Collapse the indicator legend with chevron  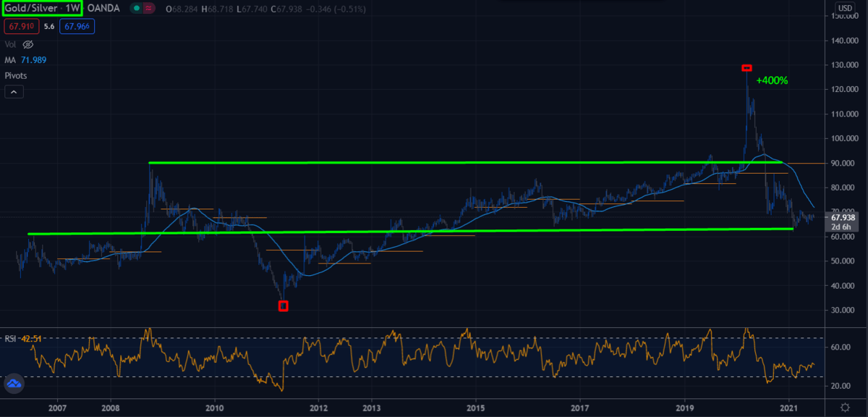click(x=14, y=92)
